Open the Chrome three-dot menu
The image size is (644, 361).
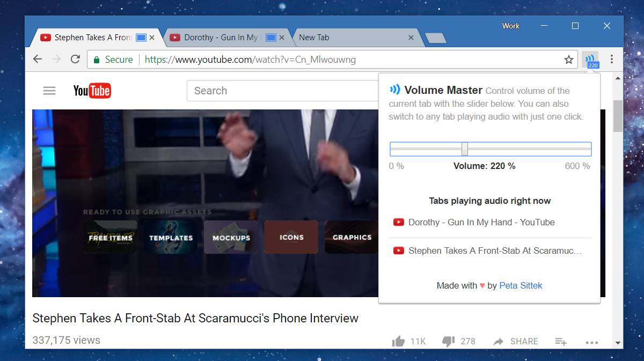click(x=611, y=60)
